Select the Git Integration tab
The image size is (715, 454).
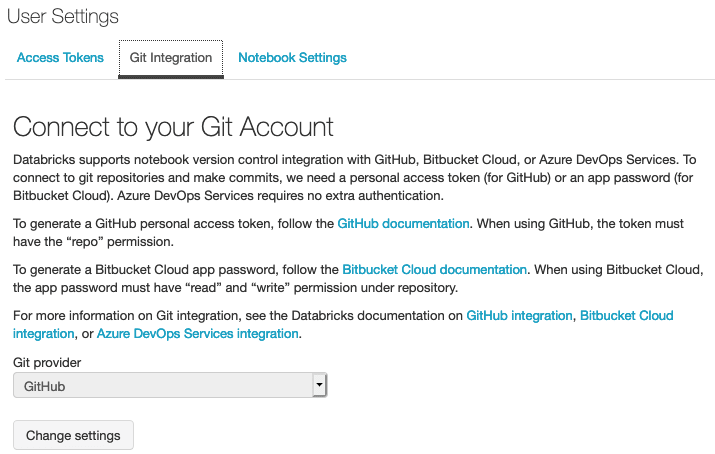171,58
